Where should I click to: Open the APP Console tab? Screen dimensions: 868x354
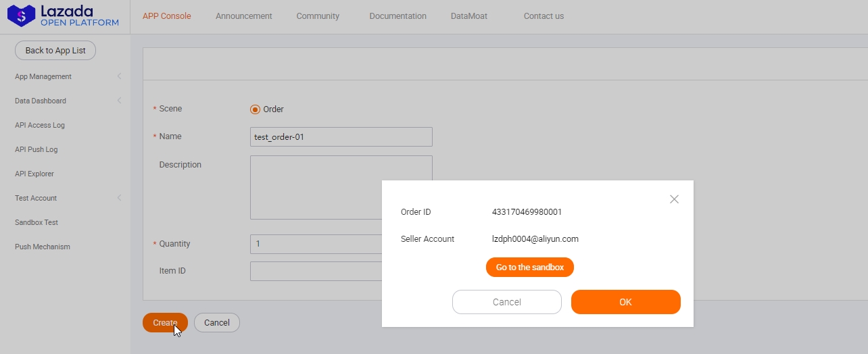coord(166,16)
